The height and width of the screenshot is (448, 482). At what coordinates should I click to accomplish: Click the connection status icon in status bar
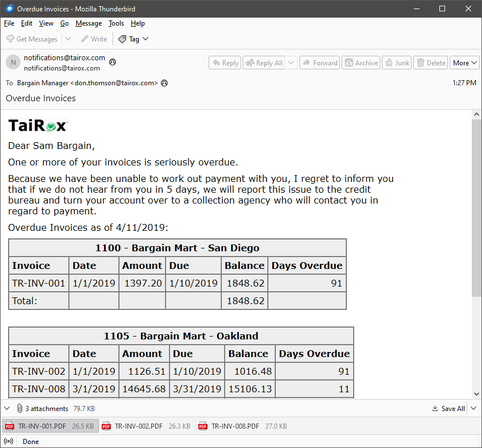[9, 442]
